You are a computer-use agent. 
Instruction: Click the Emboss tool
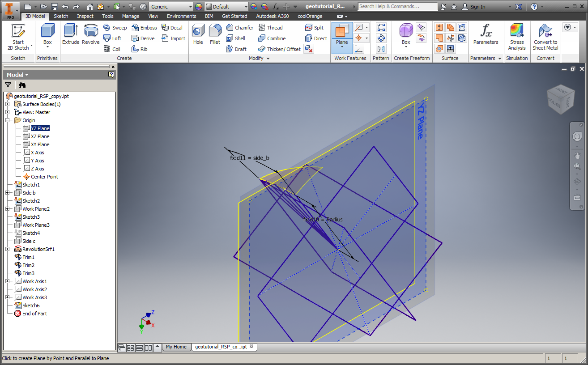pos(144,28)
